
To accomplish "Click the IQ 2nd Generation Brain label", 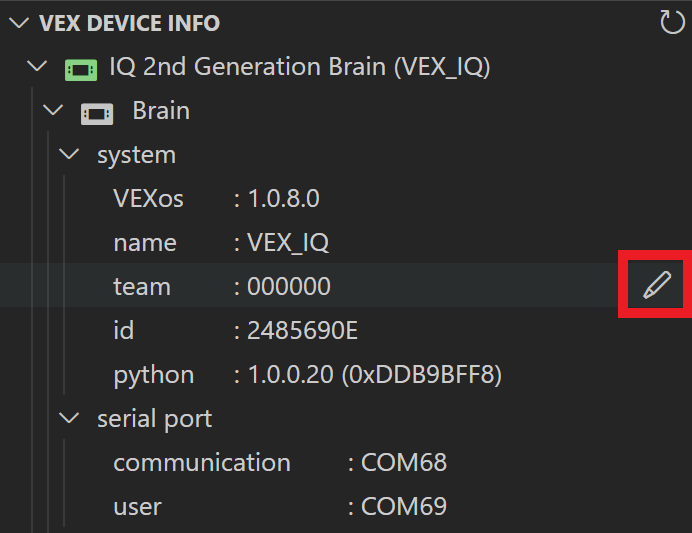I will pos(299,68).
